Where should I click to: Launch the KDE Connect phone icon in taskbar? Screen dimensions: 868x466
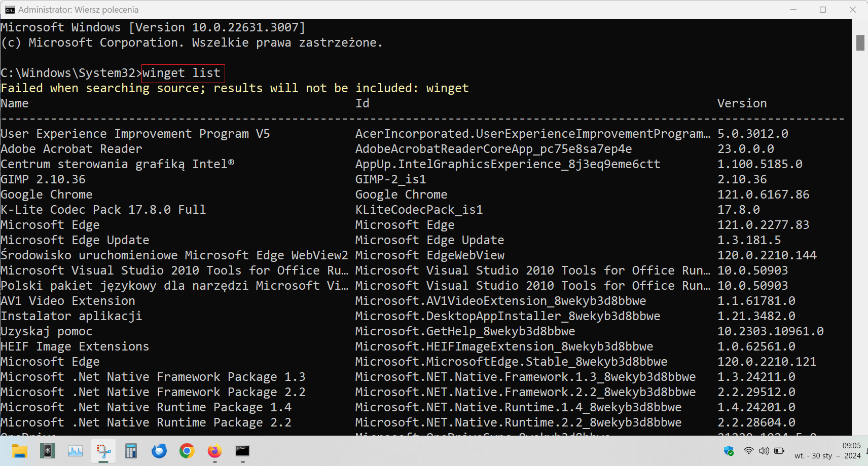point(48,451)
